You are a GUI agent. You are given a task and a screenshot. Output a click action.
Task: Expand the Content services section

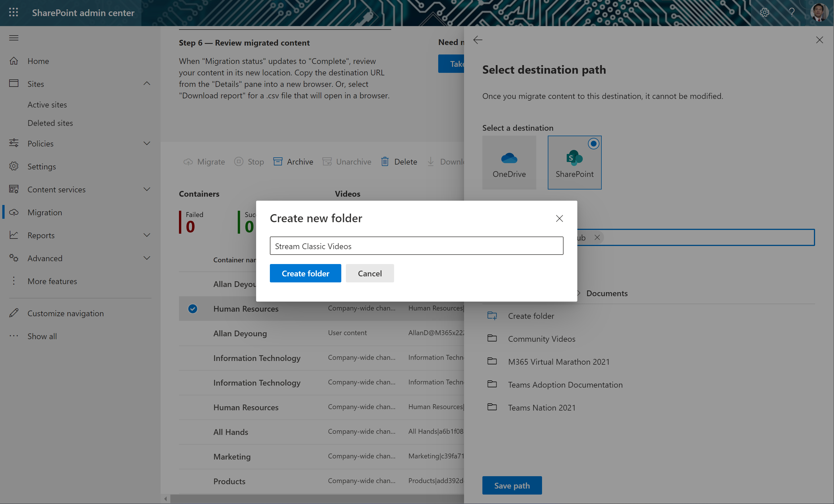(147, 189)
